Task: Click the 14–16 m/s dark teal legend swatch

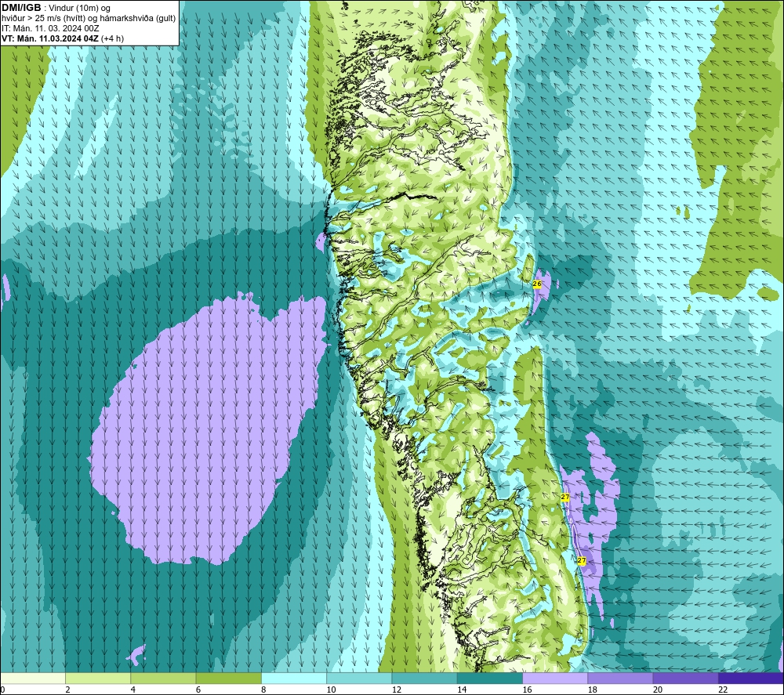Action: coord(490,678)
